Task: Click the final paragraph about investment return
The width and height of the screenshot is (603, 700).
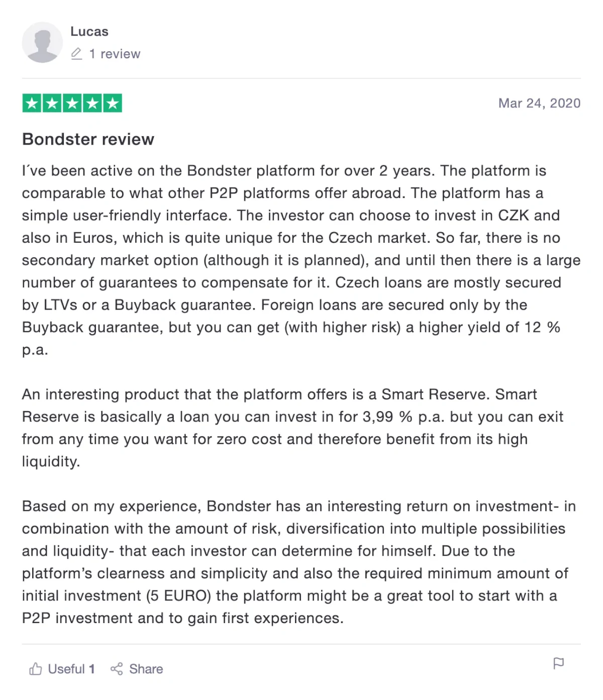Action: (x=299, y=562)
